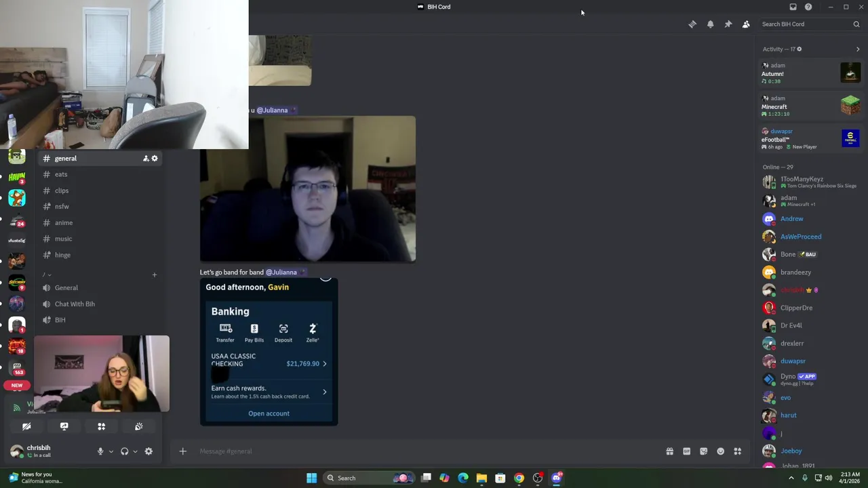868x488 pixels.
Task: Open the sticker picker
Action: 703,451
